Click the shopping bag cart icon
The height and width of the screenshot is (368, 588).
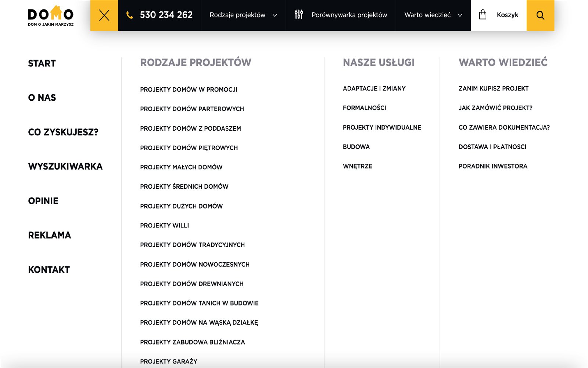pos(483,15)
